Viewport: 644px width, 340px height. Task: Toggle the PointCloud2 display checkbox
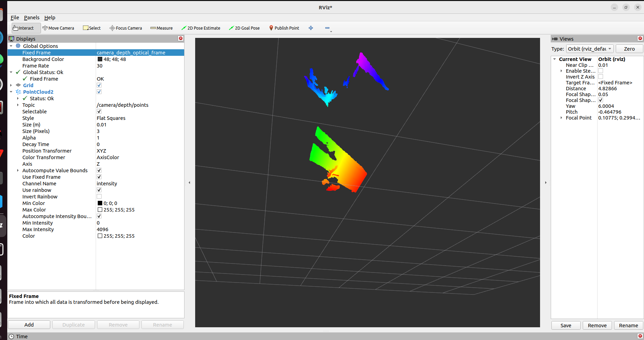coord(99,92)
